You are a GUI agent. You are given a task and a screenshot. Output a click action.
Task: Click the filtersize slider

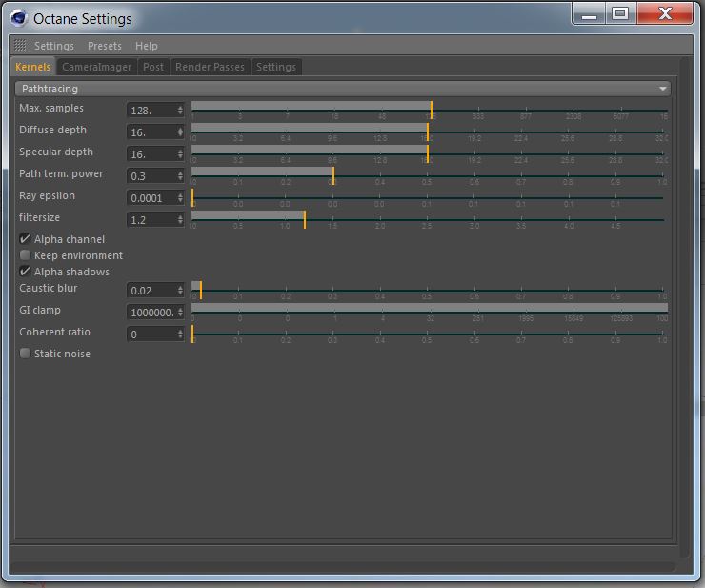430,220
